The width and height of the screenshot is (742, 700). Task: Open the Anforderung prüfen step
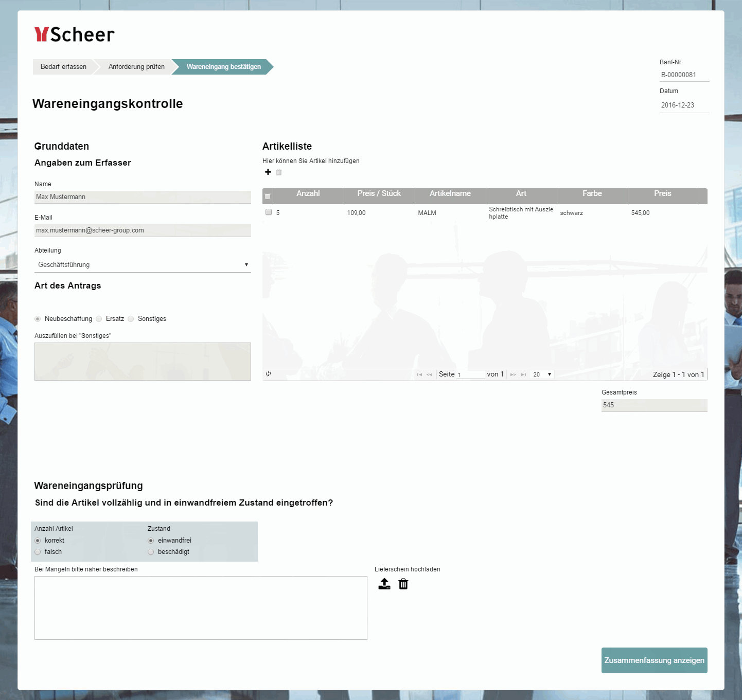tap(136, 67)
